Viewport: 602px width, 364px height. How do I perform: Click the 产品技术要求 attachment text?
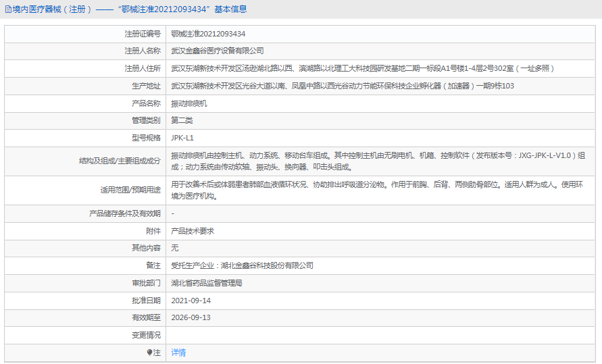[x=193, y=231]
